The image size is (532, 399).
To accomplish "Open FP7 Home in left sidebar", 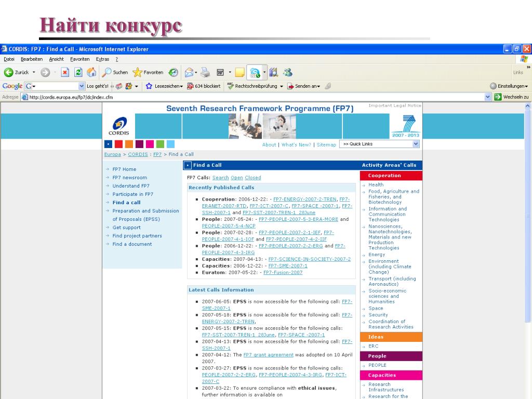I will pyautogui.click(x=124, y=169).
